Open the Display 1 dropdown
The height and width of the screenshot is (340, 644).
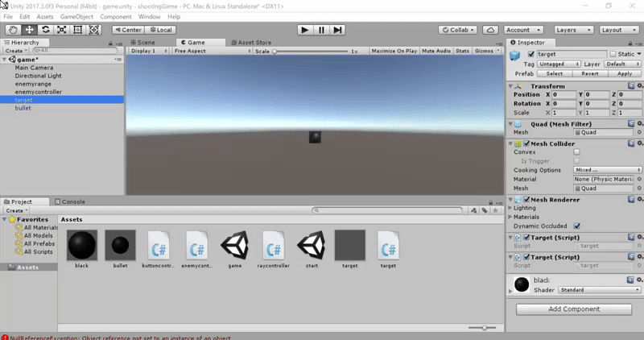[x=148, y=51]
